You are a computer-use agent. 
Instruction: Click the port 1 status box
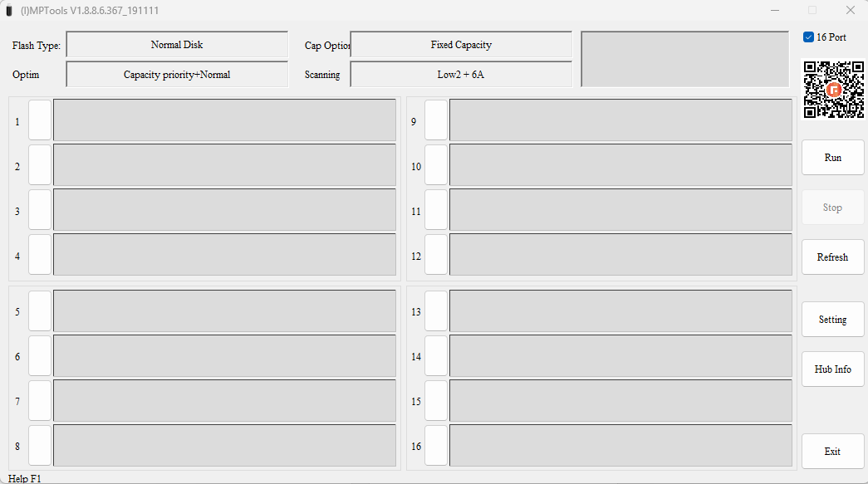pyautogui.click(x=40, y=120)
